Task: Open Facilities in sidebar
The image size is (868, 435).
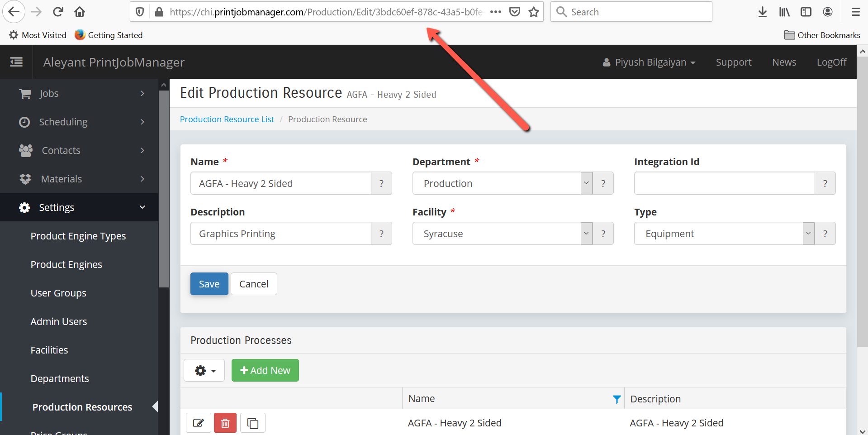Action: (x=49, y=350)
